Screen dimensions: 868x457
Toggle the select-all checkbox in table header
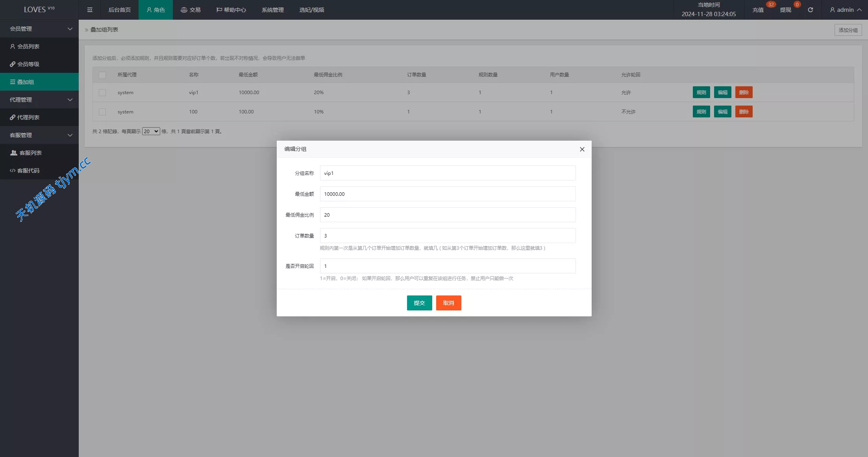point(102,75)
